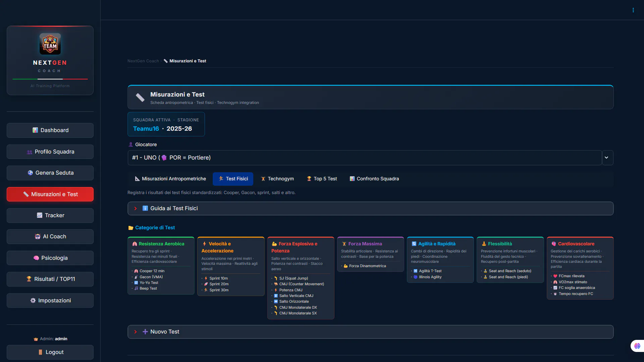Click the Velocità e Accelerazione lightning icon
Image resolution: width=644 pixels, height=362 pixels.
[204, 244]
